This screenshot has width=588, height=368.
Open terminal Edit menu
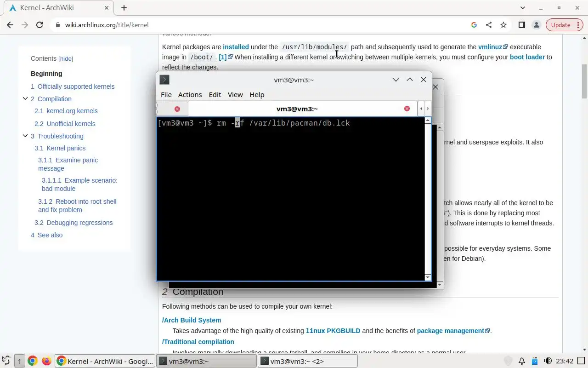pyautogui.click(x=215, y=95)
